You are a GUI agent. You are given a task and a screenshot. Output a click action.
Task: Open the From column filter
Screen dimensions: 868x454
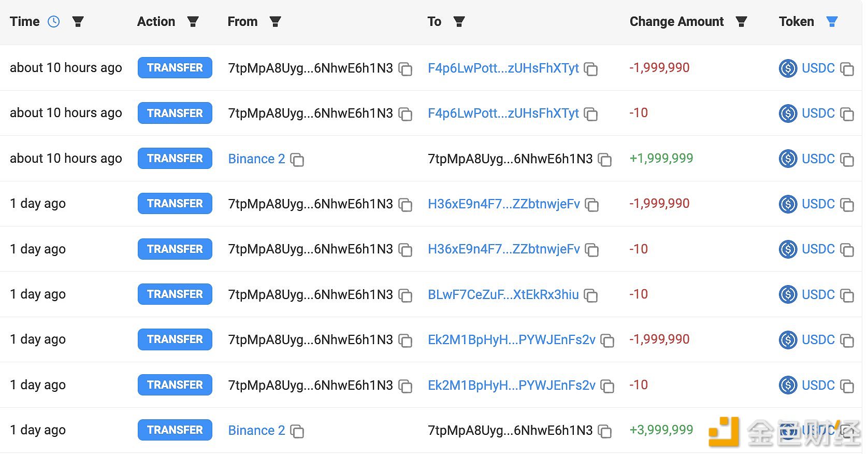[276, 22]
